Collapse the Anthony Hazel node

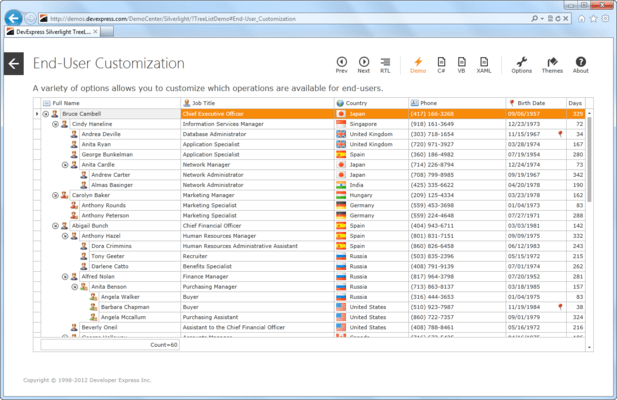[x=65, y=236]
